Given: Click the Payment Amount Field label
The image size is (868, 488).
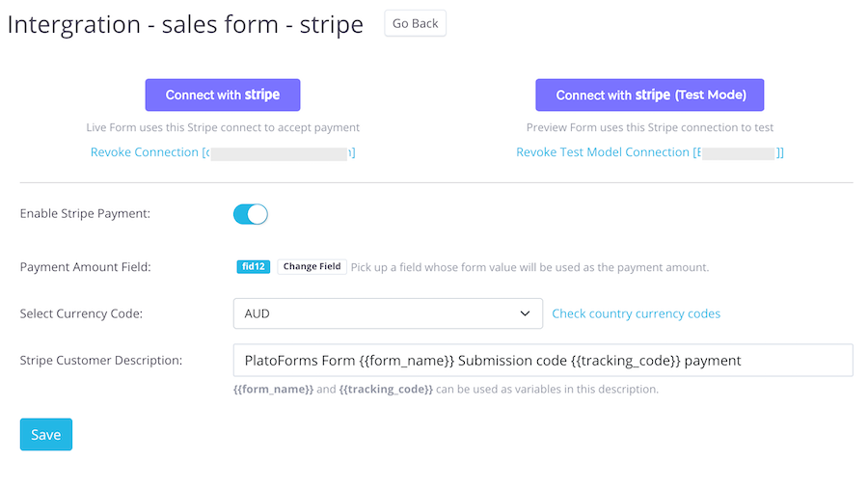Looking at the screenshot, I should coord(87,267).
